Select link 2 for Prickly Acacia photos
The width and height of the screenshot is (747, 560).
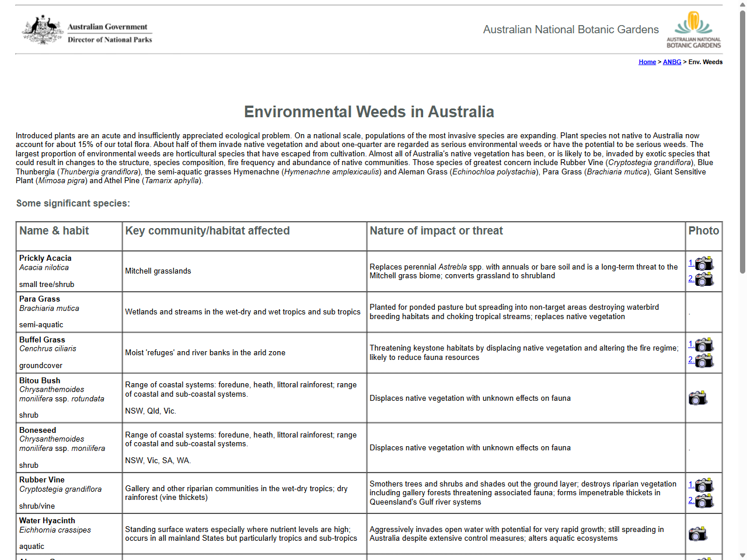coord(690,279)
